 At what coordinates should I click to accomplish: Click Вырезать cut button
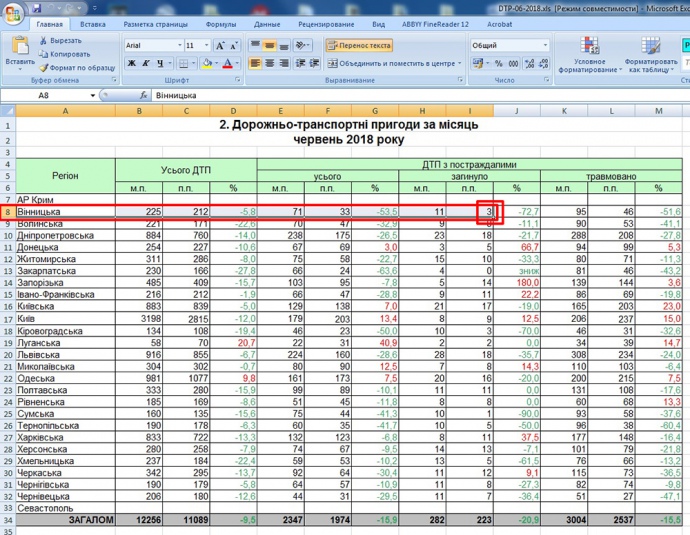click(x=59, y=40)
